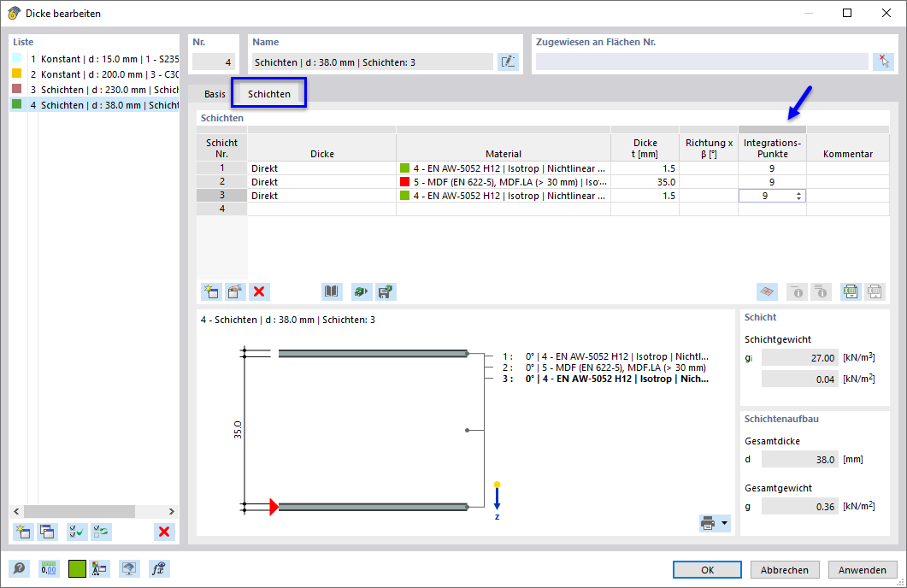Screen dimensions: 907x588
Task: Click the cyan swatch of thickness 1 in list
Action: tap(17, 58)
